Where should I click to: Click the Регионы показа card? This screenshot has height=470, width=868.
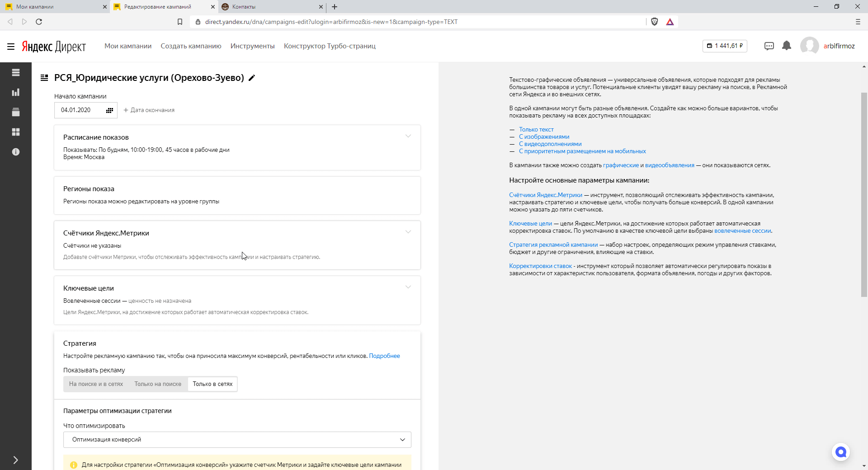pyautogui.click(x=237, y=195)
